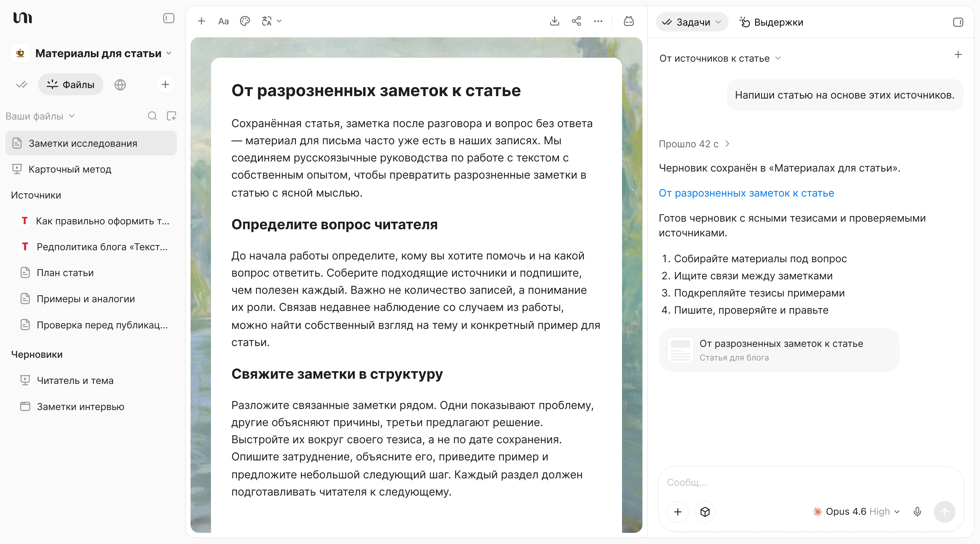Click the cube tools icon in chat
The height and width of the screenshot is (544, 980).
(x=705, y=512)
